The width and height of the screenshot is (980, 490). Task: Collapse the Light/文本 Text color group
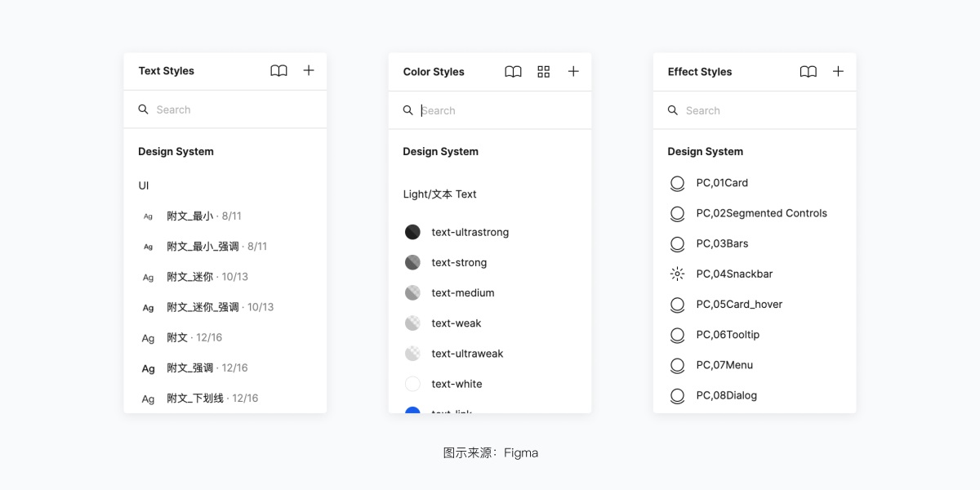(439, 194)
